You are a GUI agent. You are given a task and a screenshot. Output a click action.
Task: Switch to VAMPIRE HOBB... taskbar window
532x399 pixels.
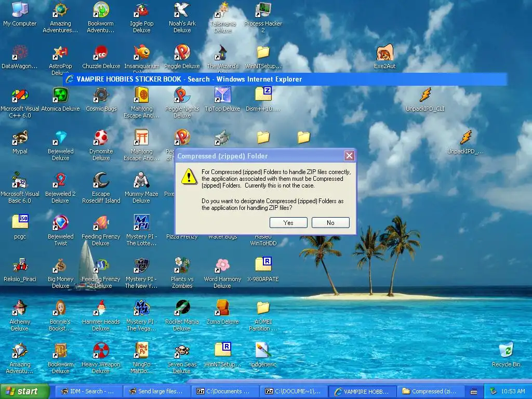(x=362, y=392)
